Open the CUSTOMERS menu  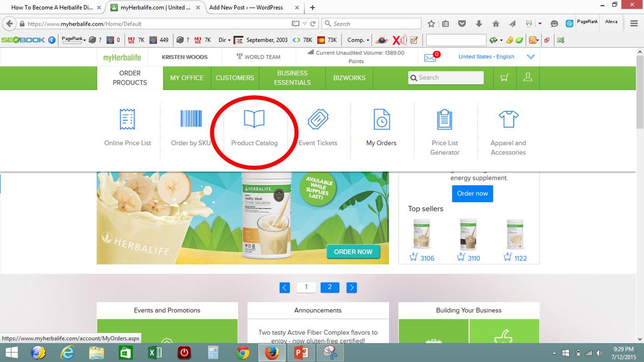point(235,78)
